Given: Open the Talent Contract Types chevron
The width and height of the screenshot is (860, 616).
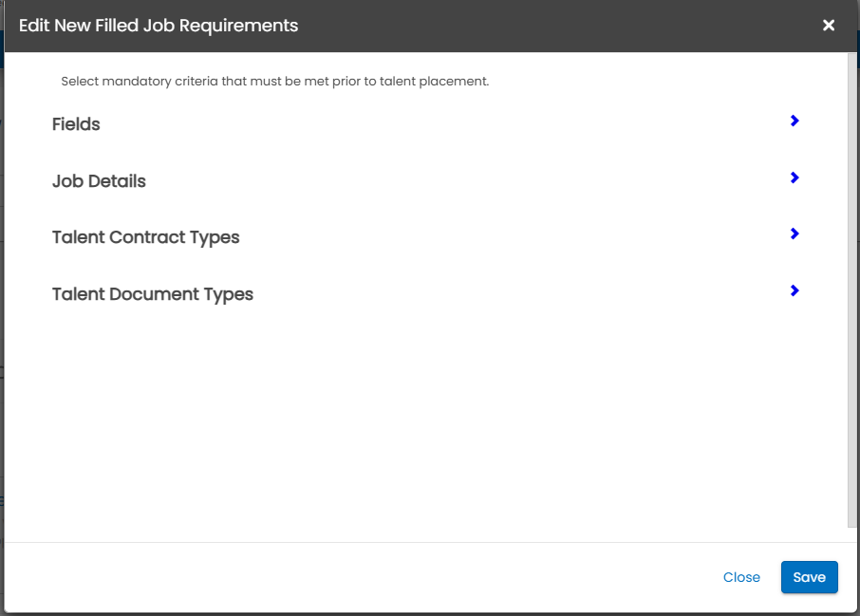Looking at the screenshot, I should [795, 233].
